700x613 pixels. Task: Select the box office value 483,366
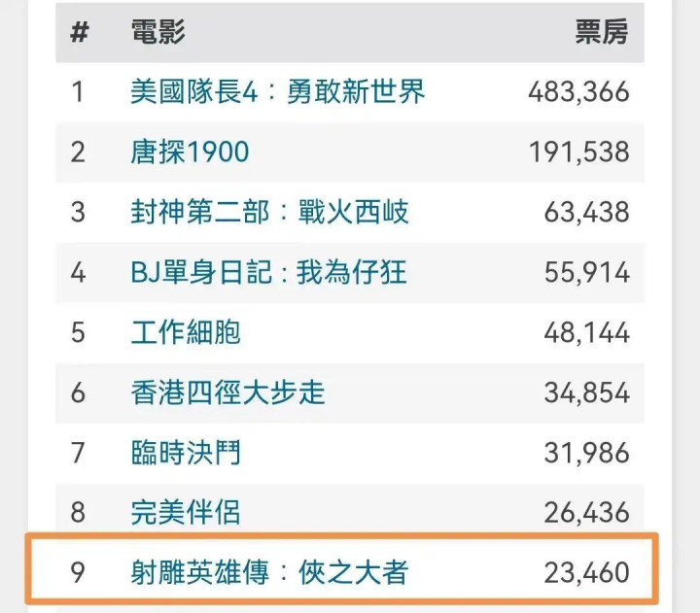578,92
